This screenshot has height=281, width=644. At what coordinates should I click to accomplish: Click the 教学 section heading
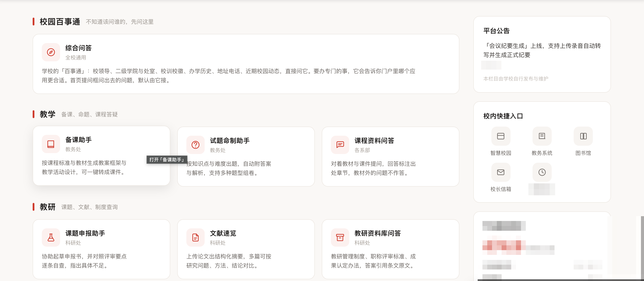(x=47, y=114)
